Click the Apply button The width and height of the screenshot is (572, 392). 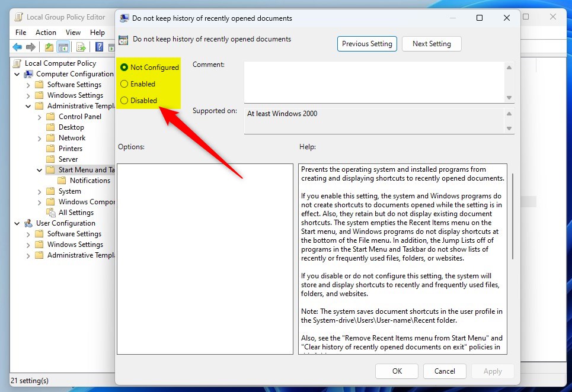point(493,371)
